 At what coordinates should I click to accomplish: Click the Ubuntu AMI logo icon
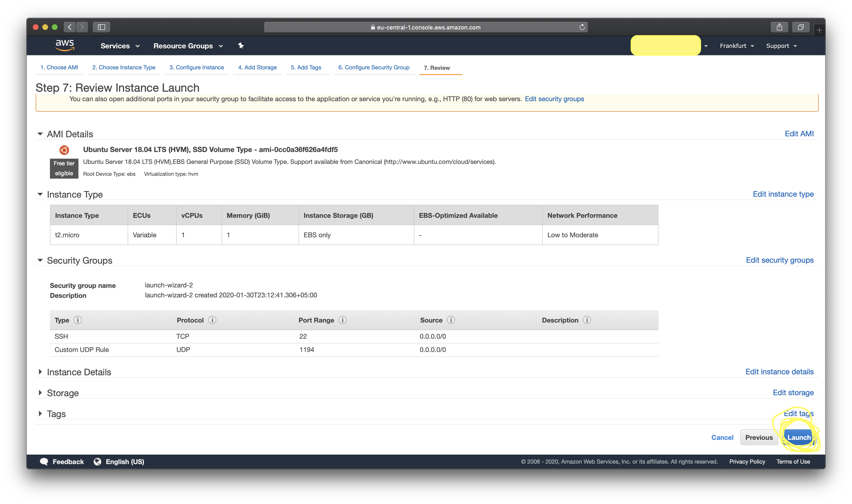tap(64, 150)
